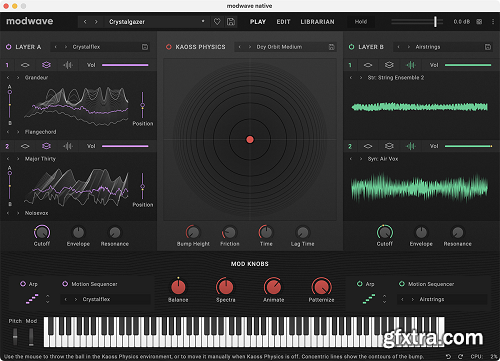Click the red ball in Kaoss Physics pad
This screenshot has height=361, width=500.
[250, 139]
